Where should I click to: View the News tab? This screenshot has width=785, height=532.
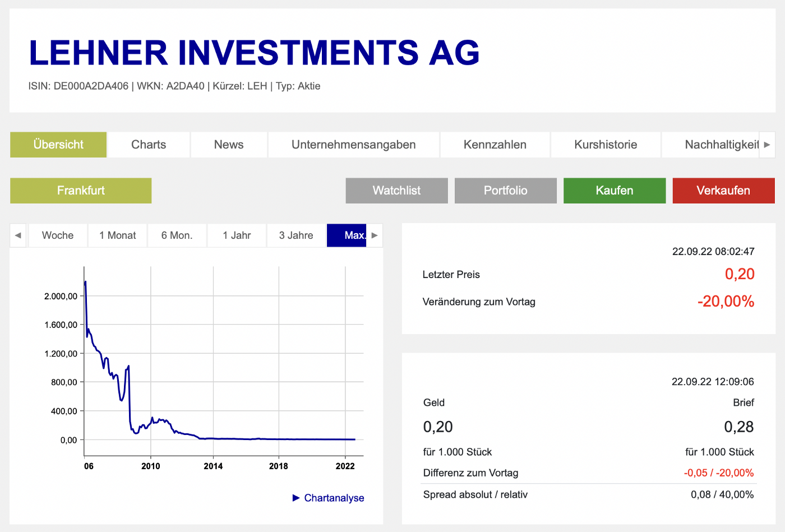(228, 145)
